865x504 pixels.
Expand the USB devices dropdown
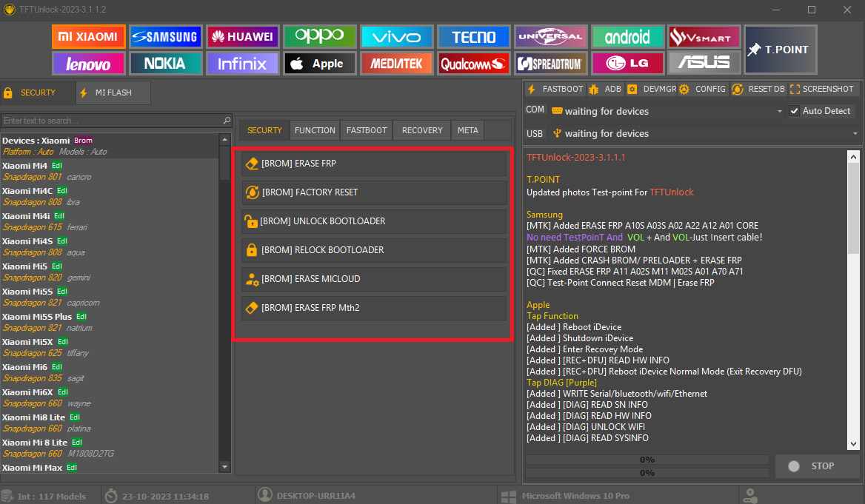pyautogui.click(x=855, y=133)
